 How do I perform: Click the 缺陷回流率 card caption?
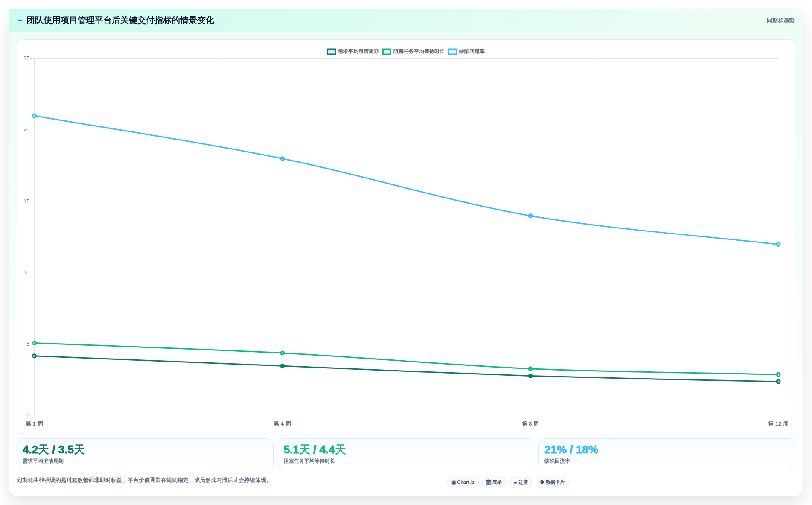click(557, 461)
